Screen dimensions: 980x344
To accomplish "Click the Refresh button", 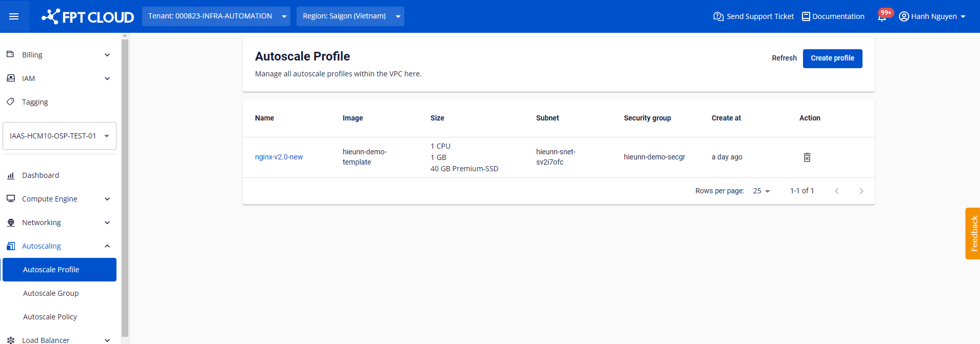I will [x=784, y=58].
